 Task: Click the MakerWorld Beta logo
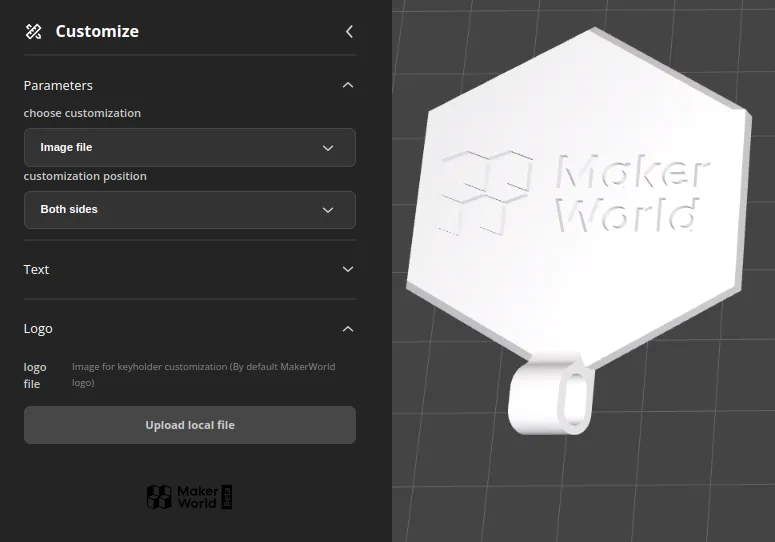point(189,497)
